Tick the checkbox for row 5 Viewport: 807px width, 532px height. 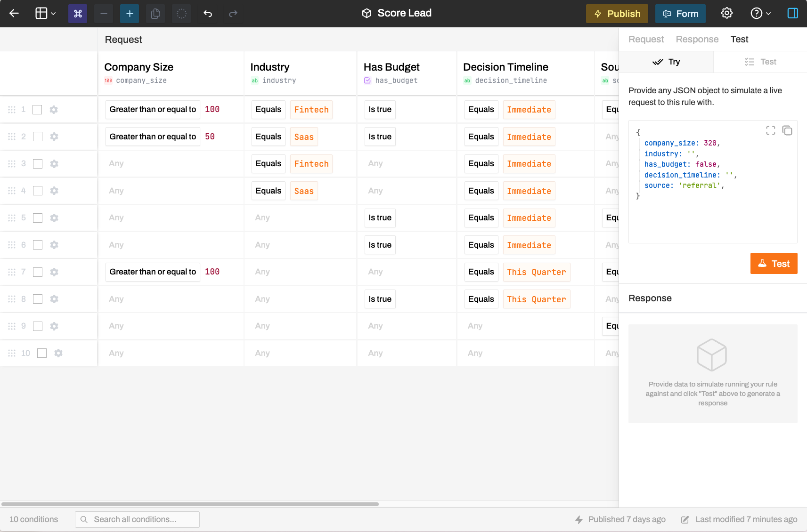point(38,218)
